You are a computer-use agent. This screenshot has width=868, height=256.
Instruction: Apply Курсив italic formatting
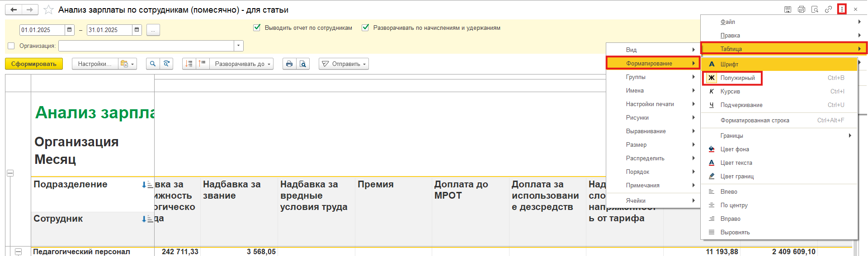click(779, 91)
